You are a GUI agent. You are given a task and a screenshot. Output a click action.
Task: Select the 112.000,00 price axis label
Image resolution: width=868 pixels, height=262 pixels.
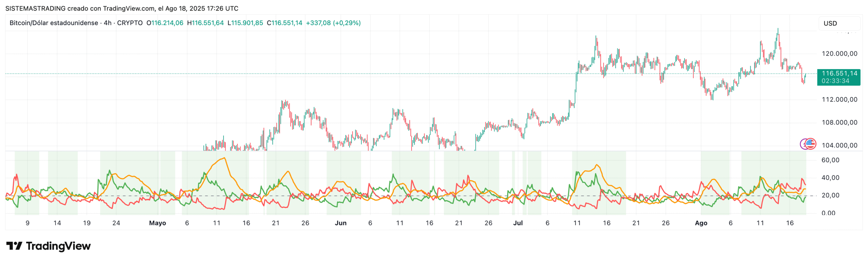[839, 100]
